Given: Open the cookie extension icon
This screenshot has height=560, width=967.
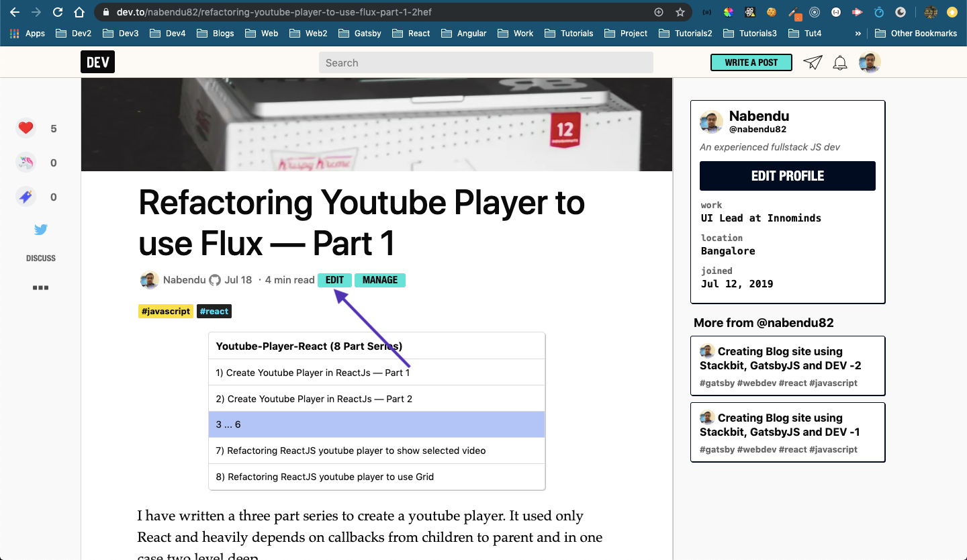Looking at the screenshot, I should coord(772,12).
